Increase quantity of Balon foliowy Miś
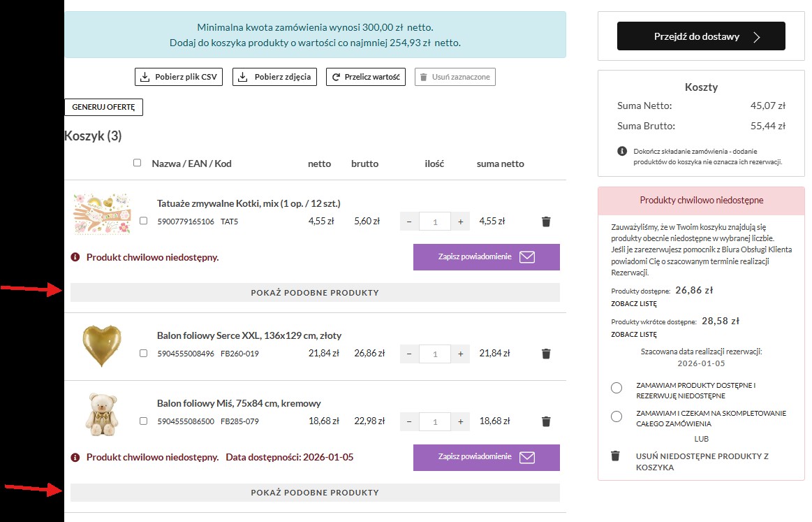 pyautogui.click(x=460, y=421)
